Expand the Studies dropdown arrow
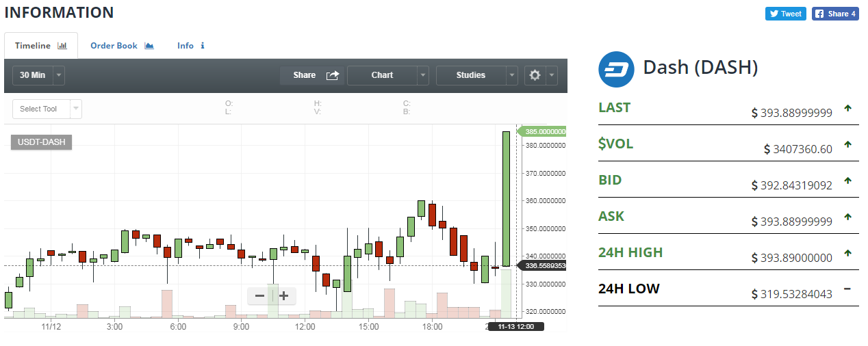Viewport: 868px width, 346px height. [512, 75]
